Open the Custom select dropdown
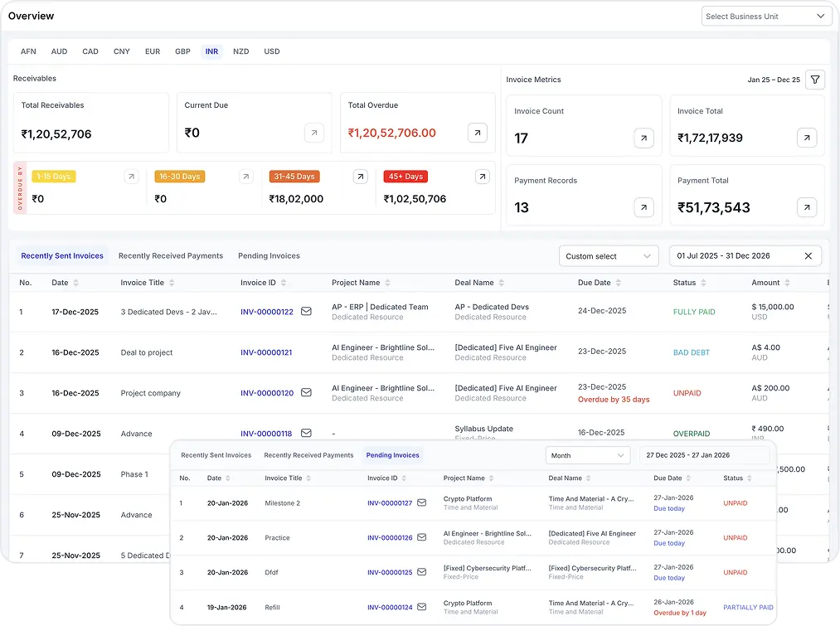The width and height of the screenshot is (840, 626). click(x=609, y=255)
